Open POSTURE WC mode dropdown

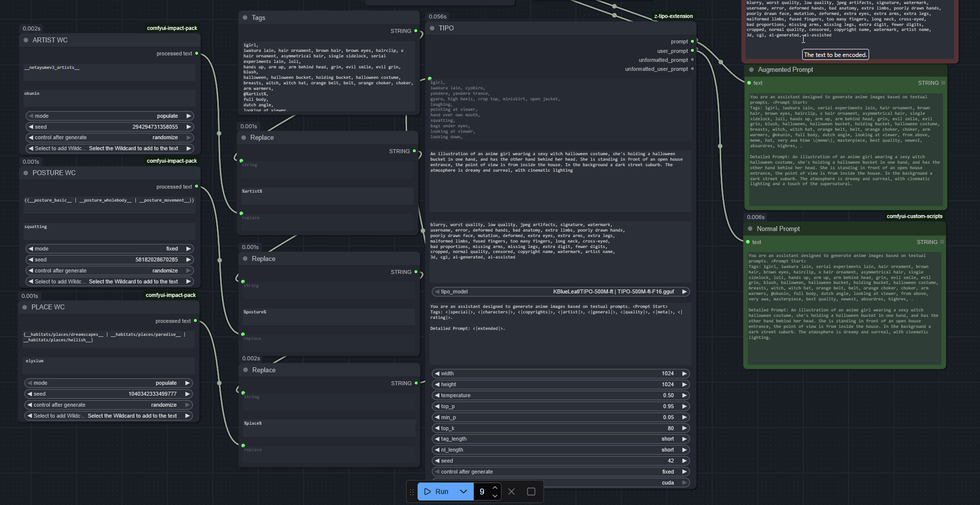[x=109, y=249]
